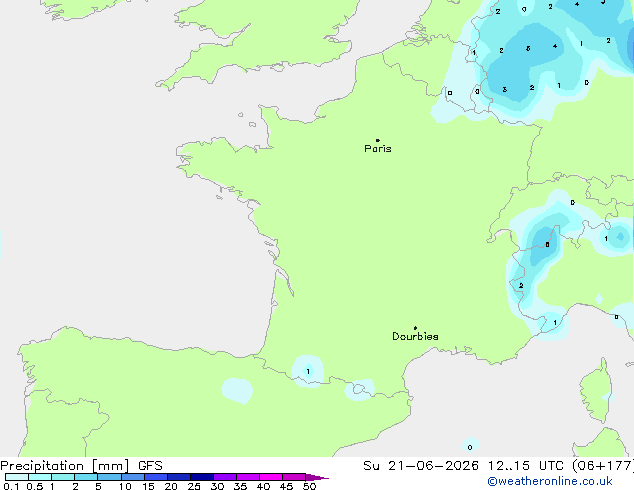Pick the 15–20 mm legend swatch
The width and height of the screenshot is (634, 490).
tap(156, 477)
